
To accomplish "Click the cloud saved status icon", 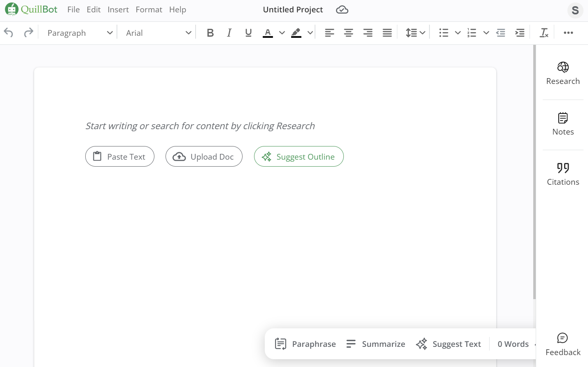I will pos(342,9).
